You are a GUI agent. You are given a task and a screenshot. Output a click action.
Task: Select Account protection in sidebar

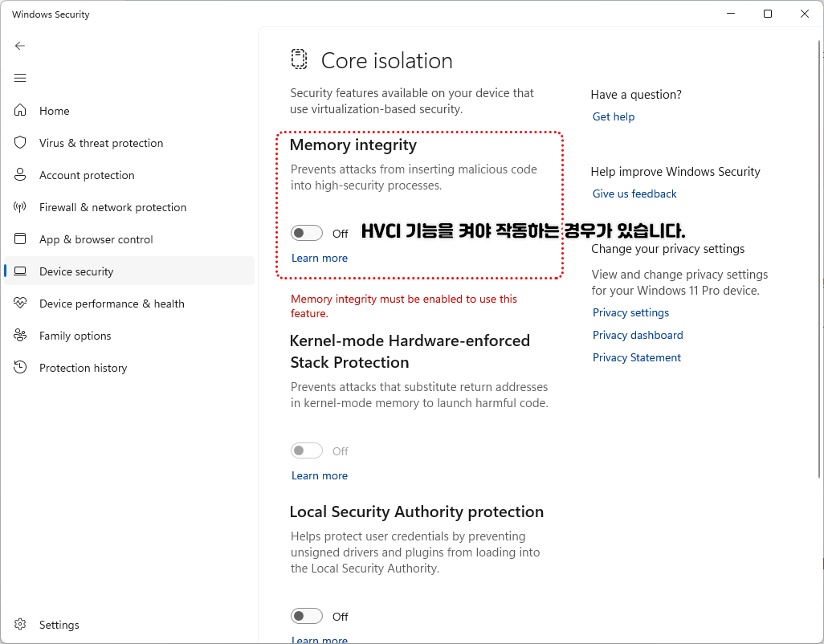(129, 175)
